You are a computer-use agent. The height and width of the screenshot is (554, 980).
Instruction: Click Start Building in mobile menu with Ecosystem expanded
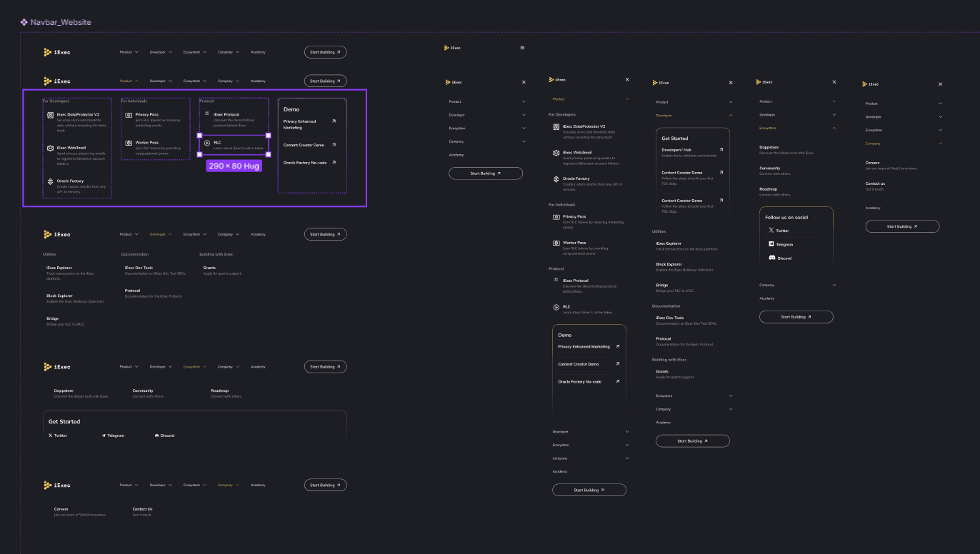[796, 317]
